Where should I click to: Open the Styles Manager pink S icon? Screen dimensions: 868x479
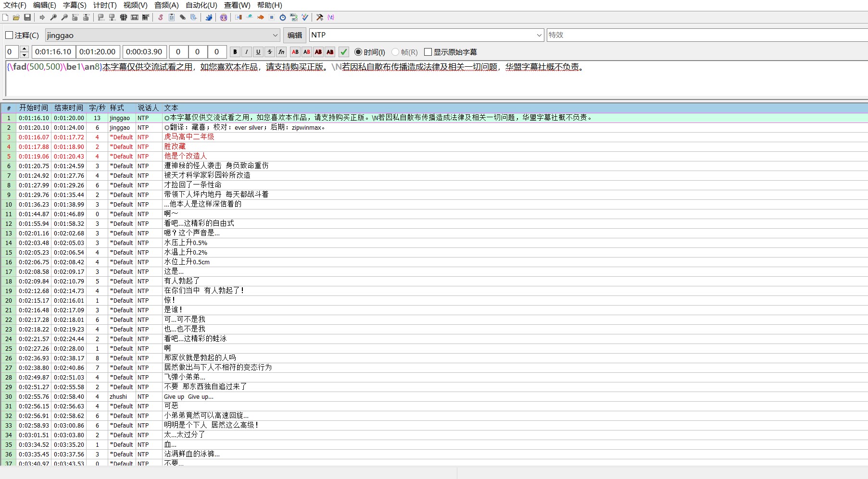pyautogui.click(x=161, y=17)
